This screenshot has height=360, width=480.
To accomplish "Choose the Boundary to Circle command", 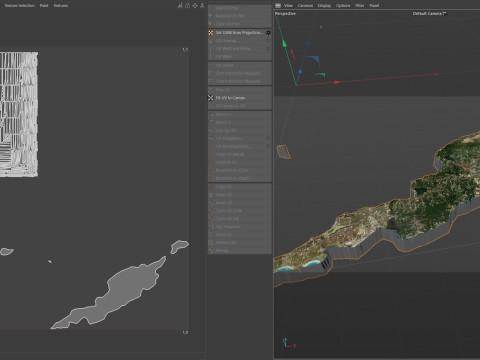I will [x=240, y=170].
